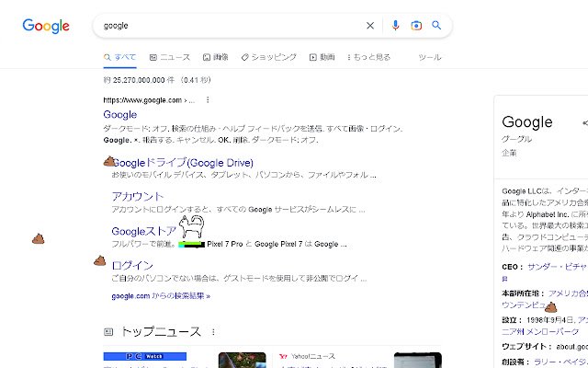Switch to the 動画 tab

(322, 57)
